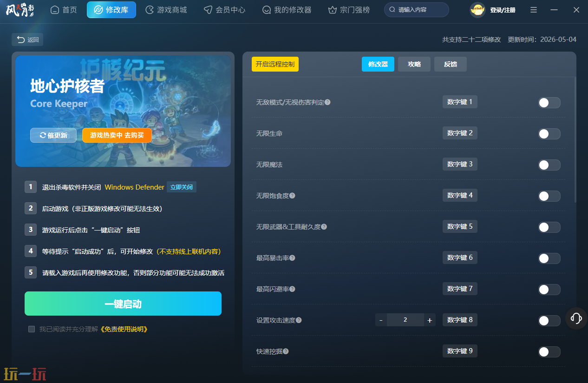
Task: Decrease attack speed with minus button
Action: pyautogui.click(x=381, y=320)
